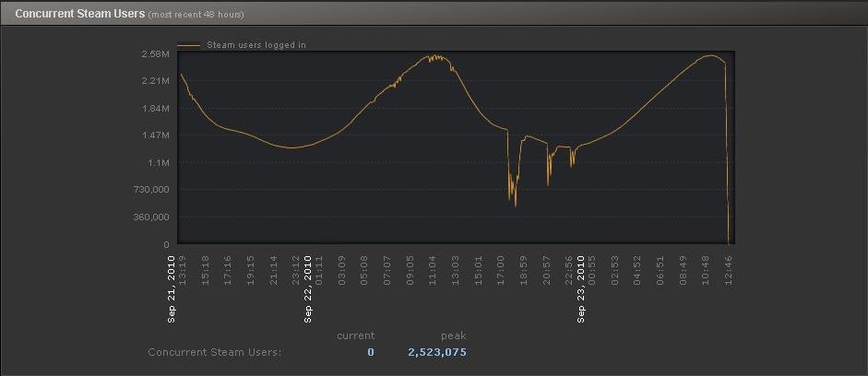This screenshot has height=376, width=868.
Task: Click the 'peak' column header
Action: pyautogui.click(x=454, y=335)
